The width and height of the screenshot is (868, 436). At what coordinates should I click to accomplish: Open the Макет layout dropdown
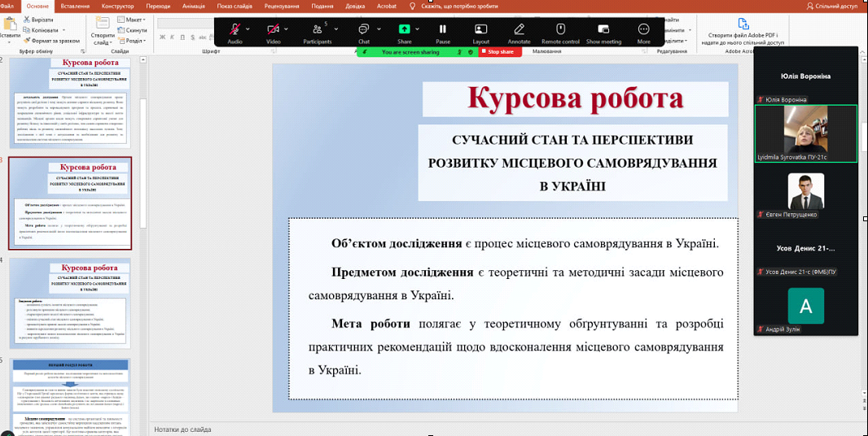tap(135, 20)
